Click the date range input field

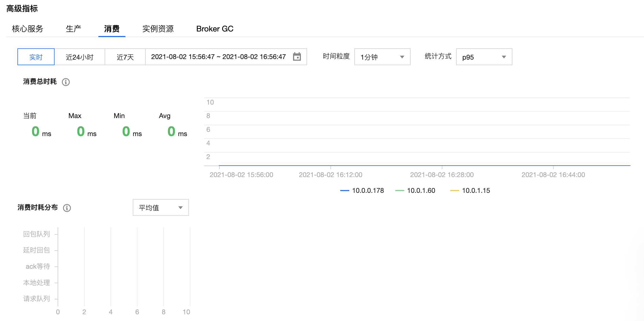[x=218, y=57]
